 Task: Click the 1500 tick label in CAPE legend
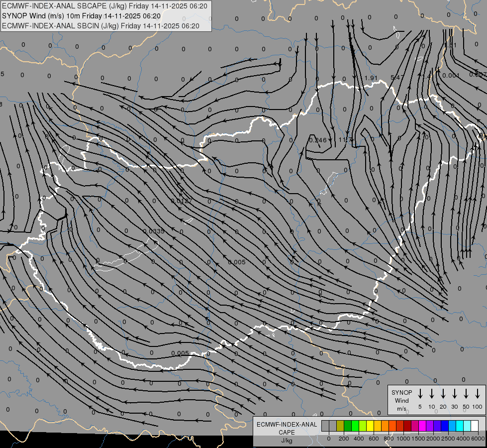point(418,439)
